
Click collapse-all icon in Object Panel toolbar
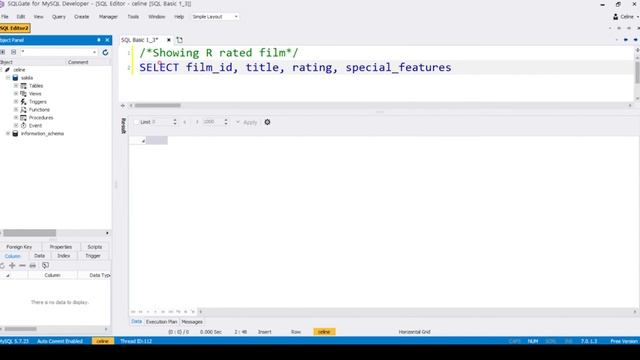pyautogui.click(x=13, y=52)
